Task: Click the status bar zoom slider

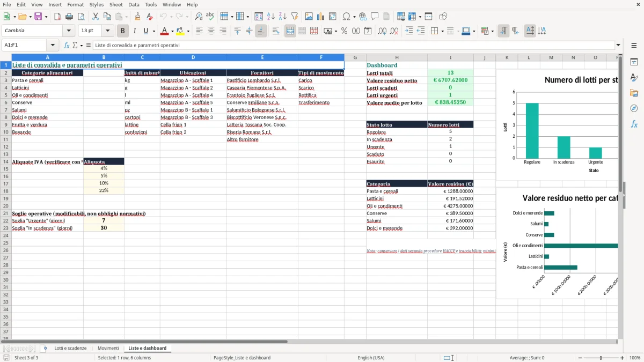Action: (x=601, y=358)
